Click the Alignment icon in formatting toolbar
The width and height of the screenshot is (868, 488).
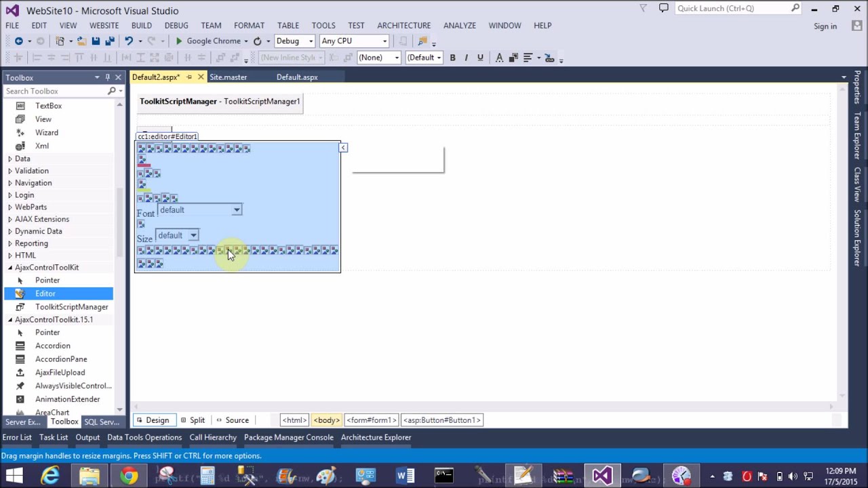(x=528, y=58)
